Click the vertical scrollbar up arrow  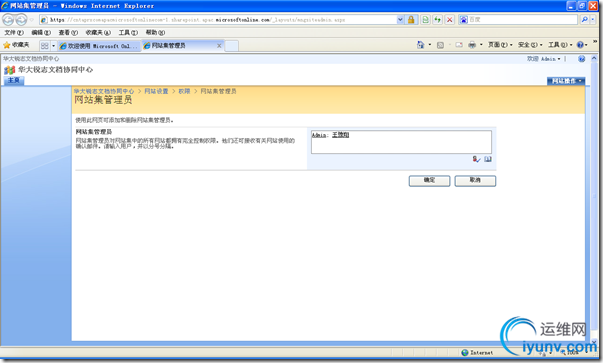point(594,58)
